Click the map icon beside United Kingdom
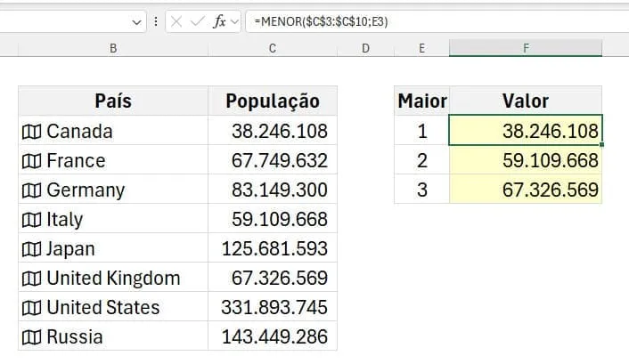Screen dimensions: 629x364 (x=31, y=279)
